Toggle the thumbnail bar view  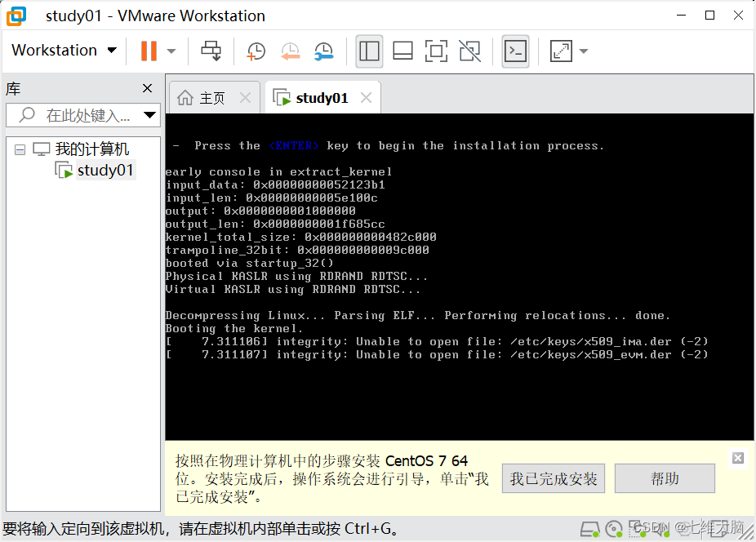point(402,51)
